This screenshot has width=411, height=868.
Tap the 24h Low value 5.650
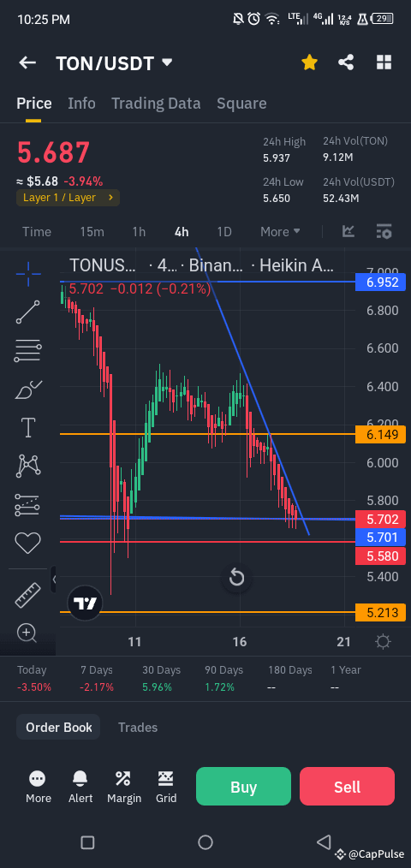[277, 199]
